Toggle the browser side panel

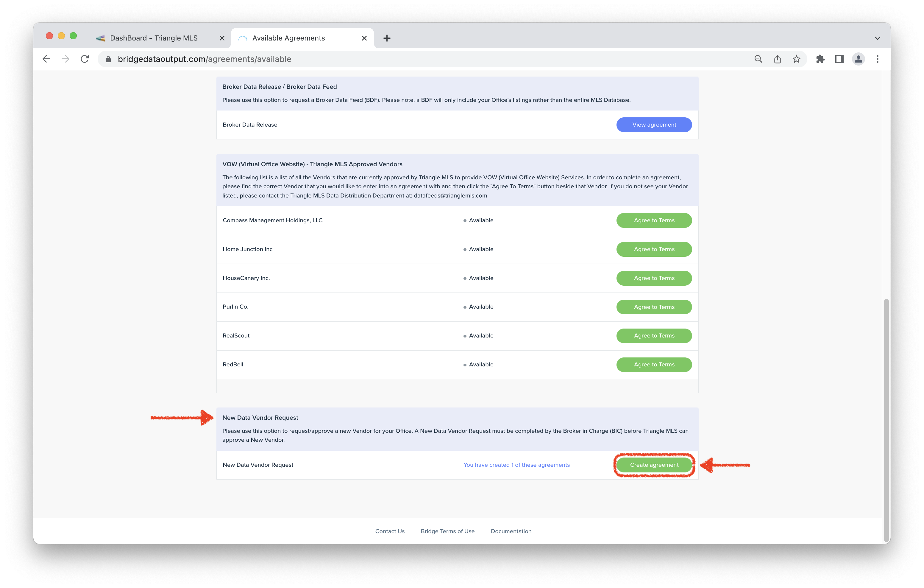(x=839, y=59)
